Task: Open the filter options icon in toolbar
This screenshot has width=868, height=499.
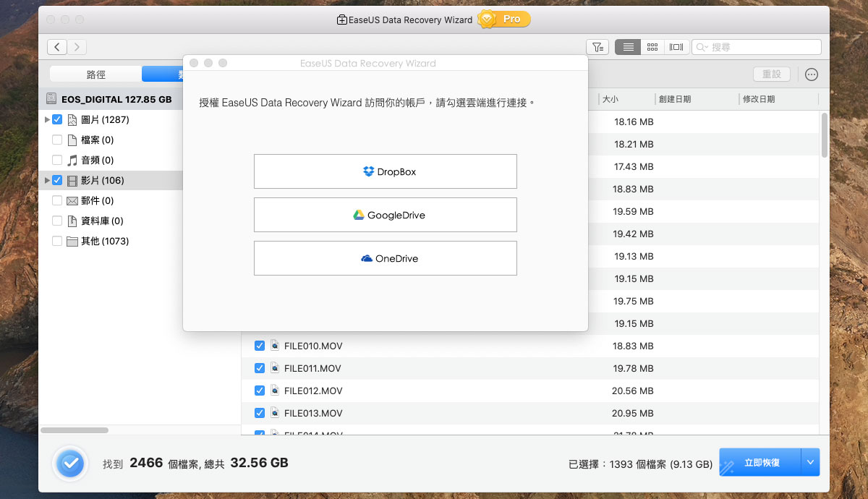Action: click(597, 47)
